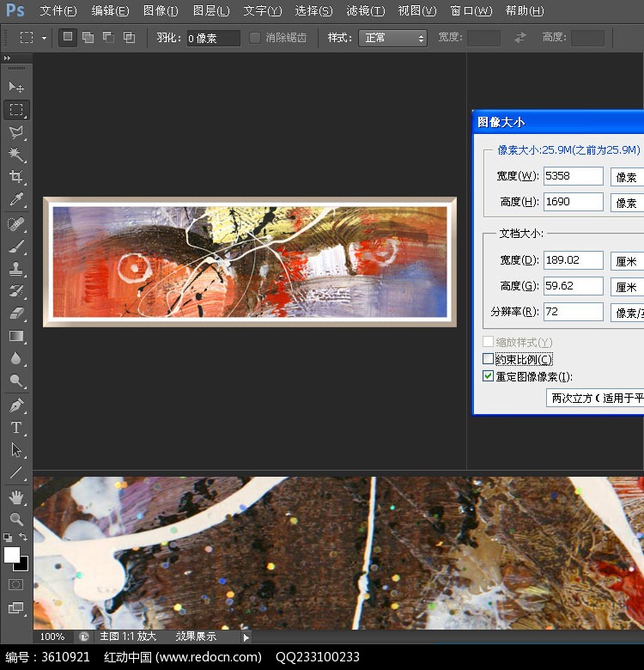The height and width of the screenshot is (670, 644).
Task: Swap foreground and background colors
Action: [x=23, y=537]
